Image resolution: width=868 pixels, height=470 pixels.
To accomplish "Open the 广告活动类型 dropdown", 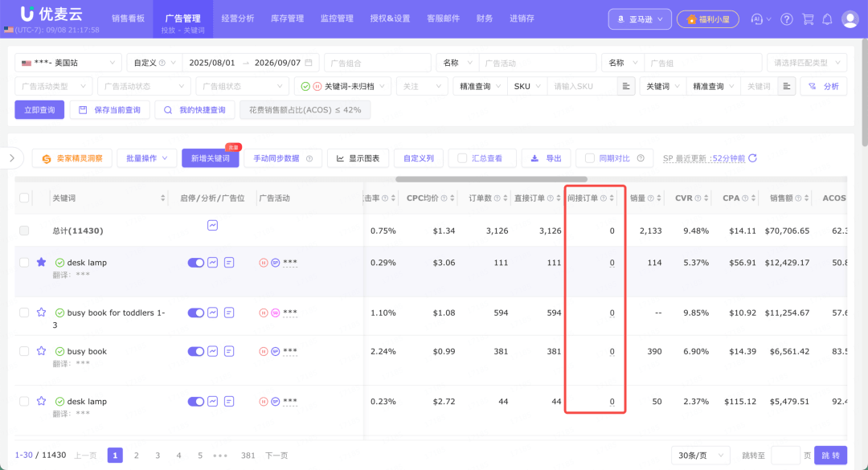I will click(53, 86).
